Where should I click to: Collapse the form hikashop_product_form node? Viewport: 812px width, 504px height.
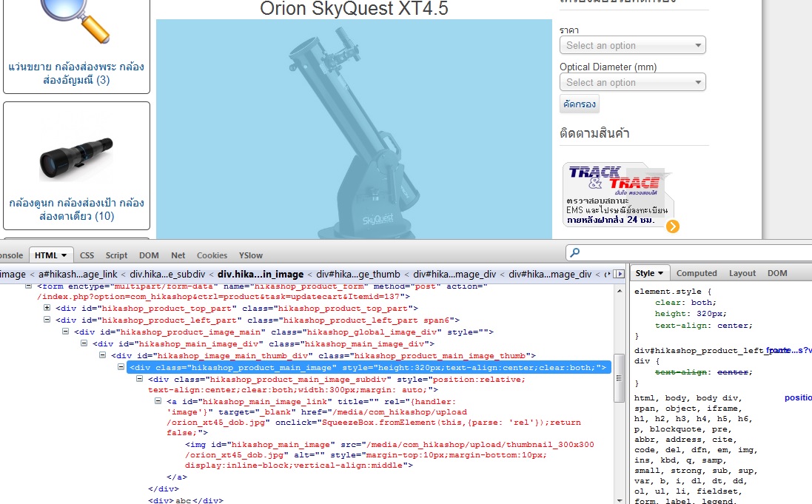pos(28,286)
